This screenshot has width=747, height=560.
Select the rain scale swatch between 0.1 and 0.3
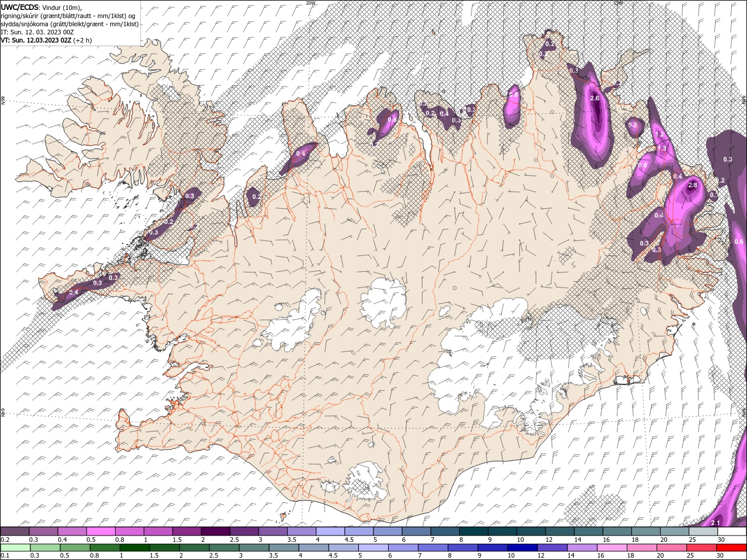point(15,548)
